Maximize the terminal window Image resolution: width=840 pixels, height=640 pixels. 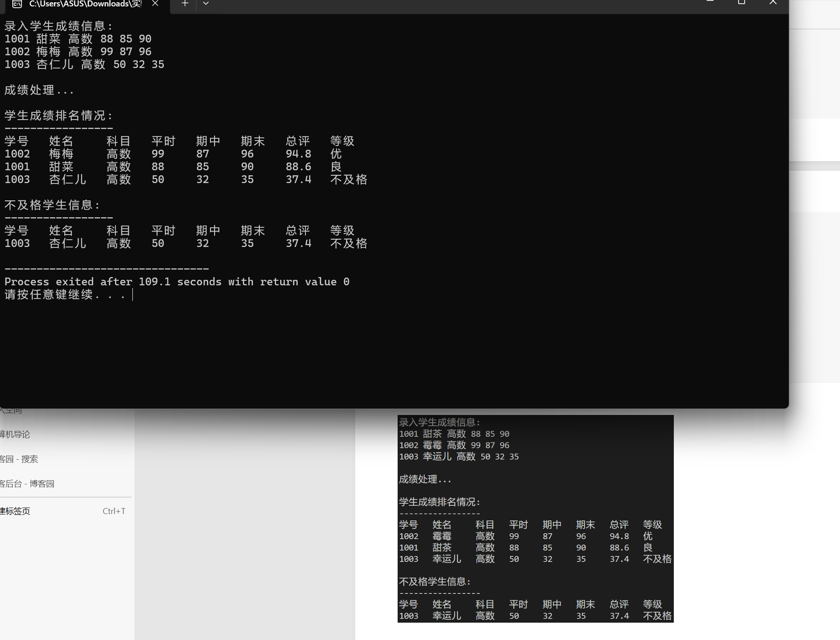click(741, 3)
